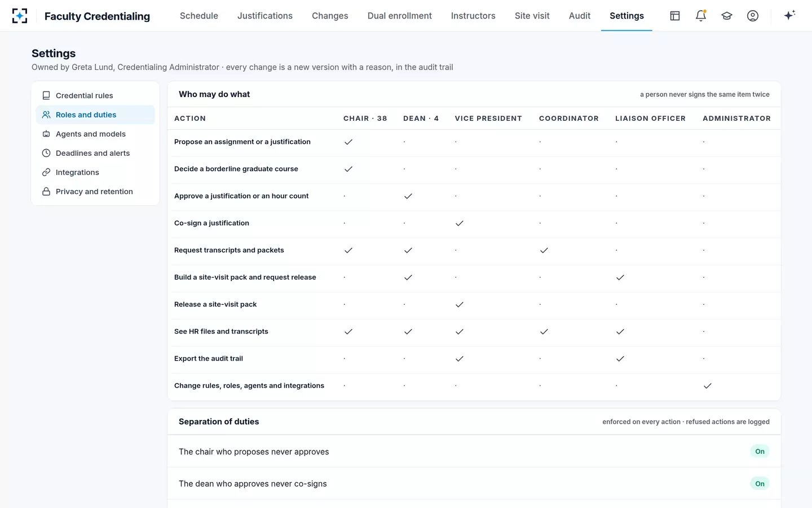The height and width of the screenshot is (508, 812).
Task: Toggle Coordinator checkmark for See HR files and transcripts
Action: coord(544,331)
